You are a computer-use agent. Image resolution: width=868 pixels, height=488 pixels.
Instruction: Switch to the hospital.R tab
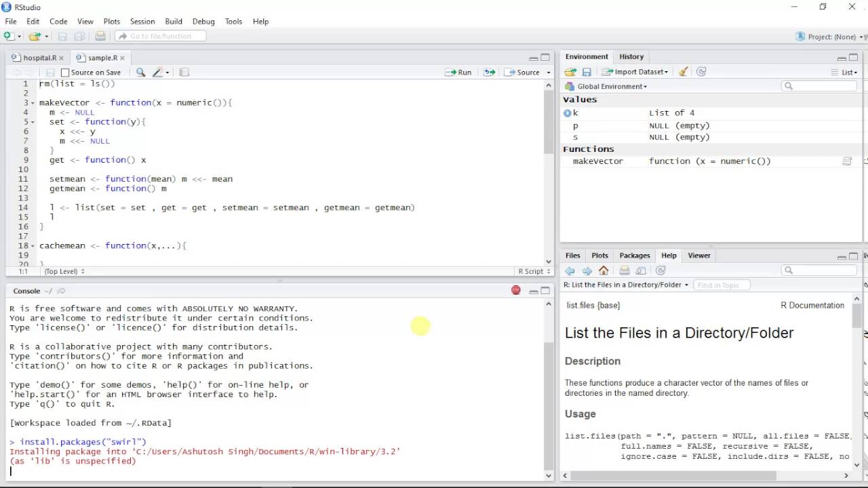(x=39, y=58)
